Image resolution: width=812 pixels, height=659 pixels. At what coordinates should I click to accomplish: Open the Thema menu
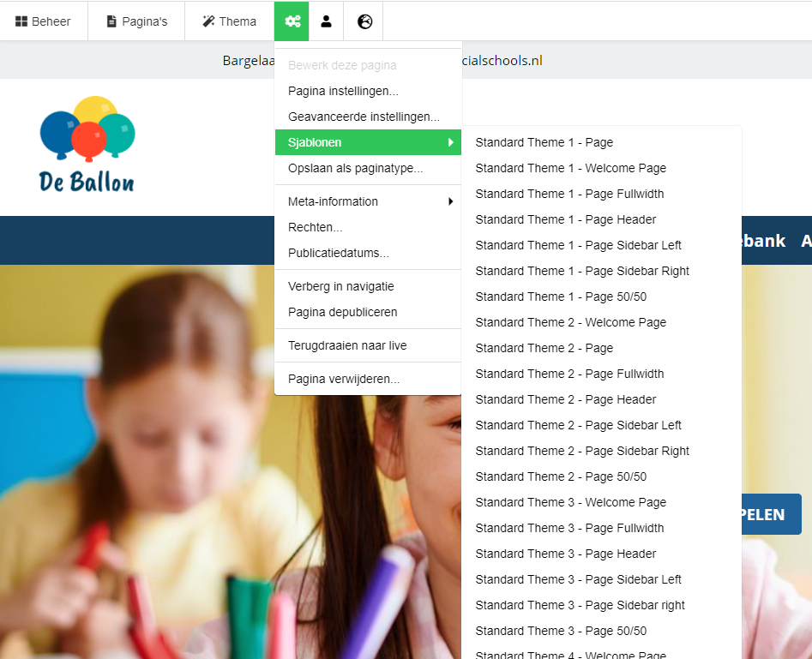pos(229,21)
